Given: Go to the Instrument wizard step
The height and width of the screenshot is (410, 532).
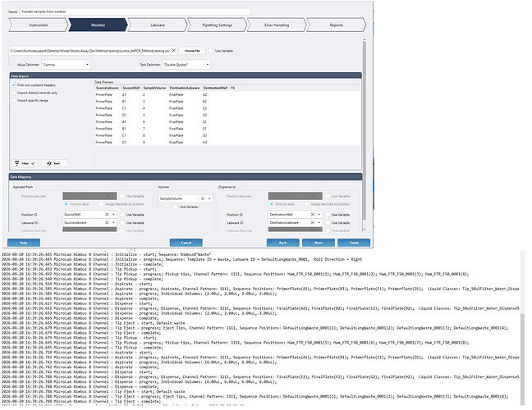Looking at the screenshot, I should (x=38, y=25).
